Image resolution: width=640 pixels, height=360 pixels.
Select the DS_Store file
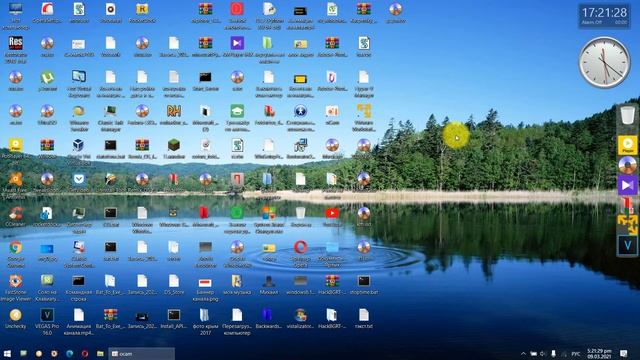(174, 281)
